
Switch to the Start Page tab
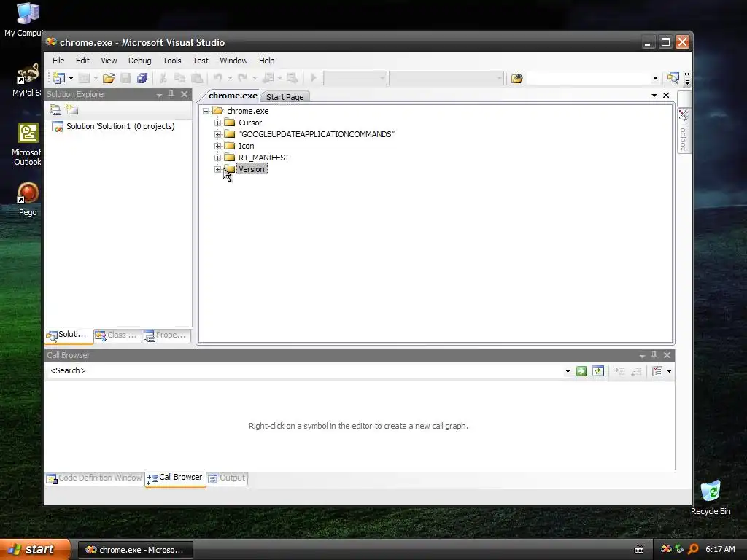tap(285, 97)
